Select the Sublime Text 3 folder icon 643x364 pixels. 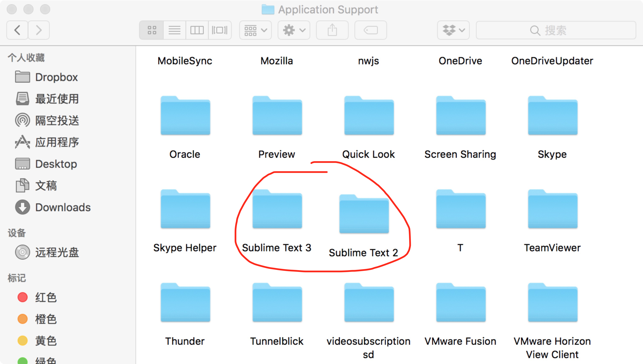[277, 209]
